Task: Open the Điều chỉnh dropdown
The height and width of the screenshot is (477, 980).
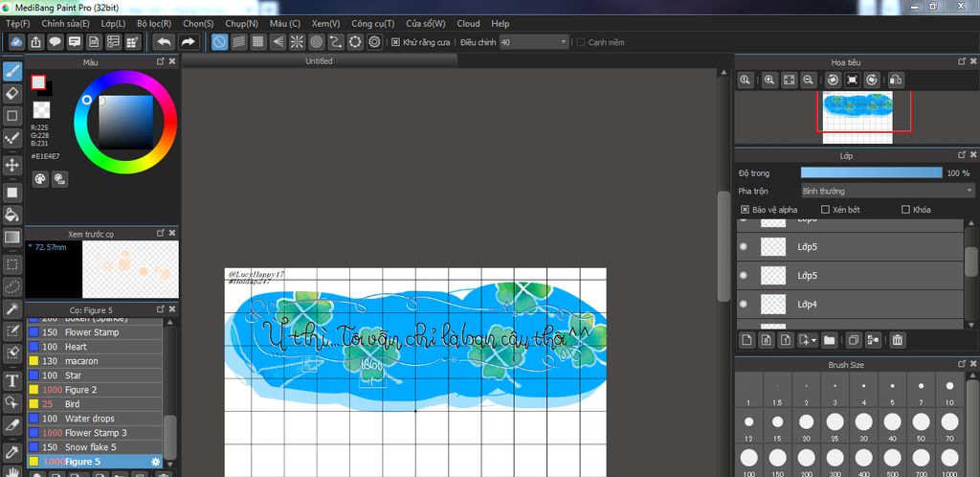Action: tap(534, 42)
